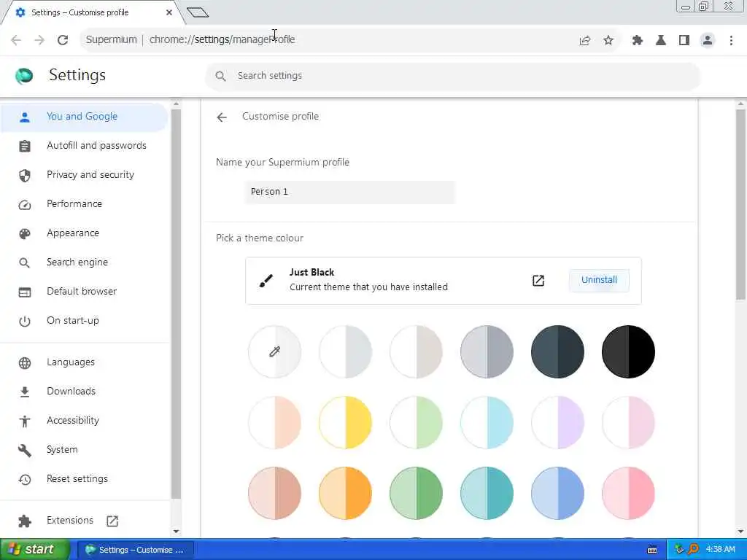Click the share page icon in address bar
Image resolution: width=747 pixels, height=560 pixels.
pos(585,41)
